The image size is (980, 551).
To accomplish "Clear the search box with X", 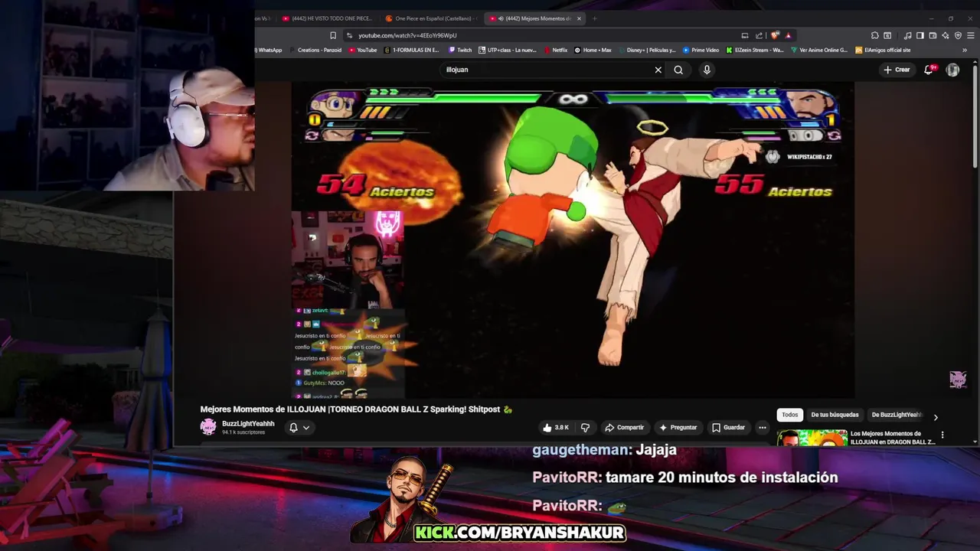I will coord(658,70).
